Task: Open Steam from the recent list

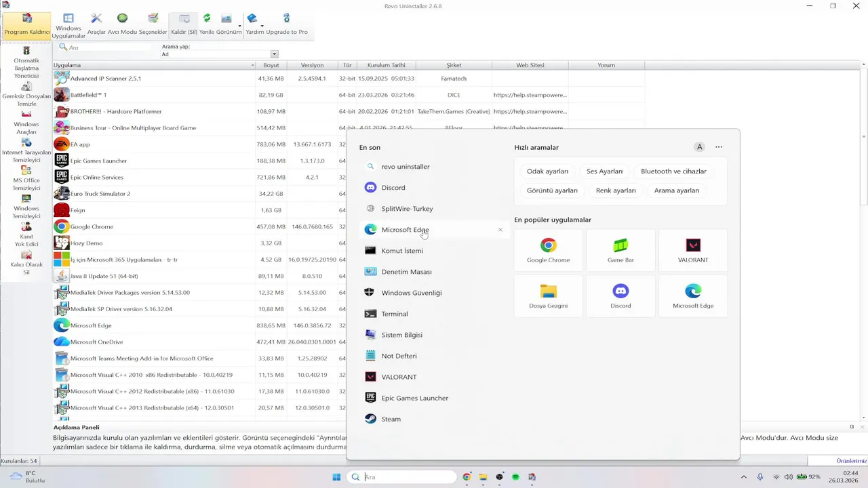Action: pyautogui.click(x=434, y=419)
